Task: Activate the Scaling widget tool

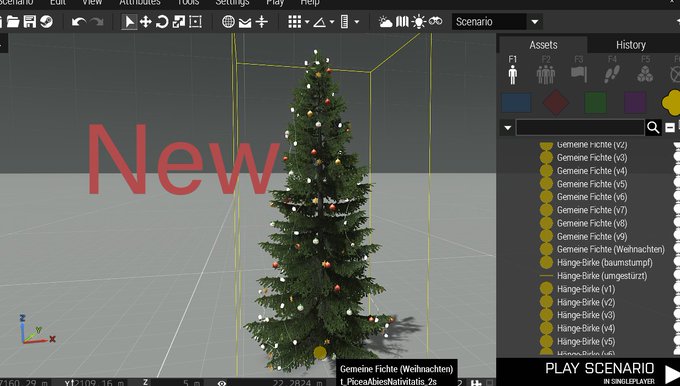Action: 179,22
